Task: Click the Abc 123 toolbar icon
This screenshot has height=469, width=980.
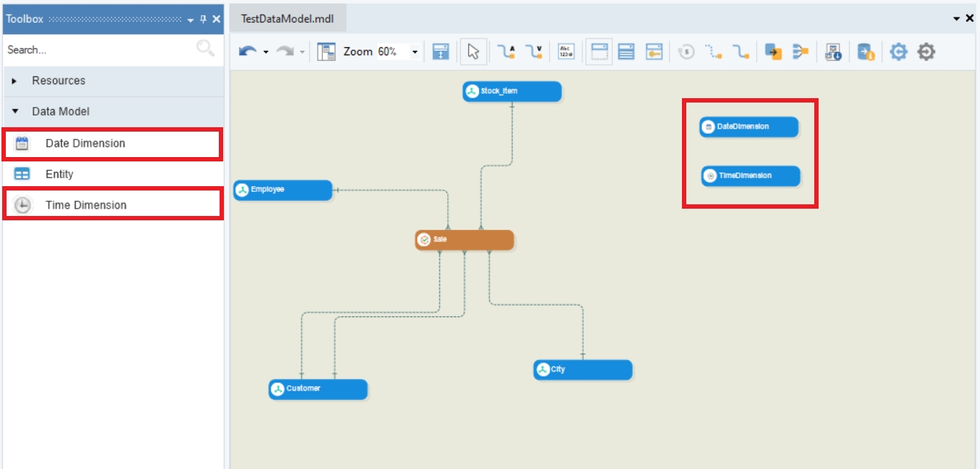Action: [566, 52]
